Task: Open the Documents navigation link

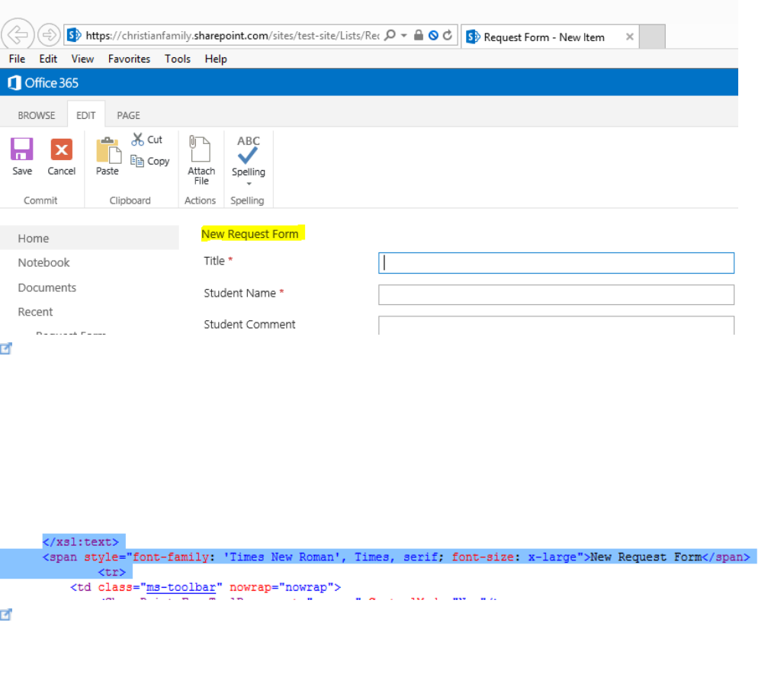Action: click(x=47, y=287)
